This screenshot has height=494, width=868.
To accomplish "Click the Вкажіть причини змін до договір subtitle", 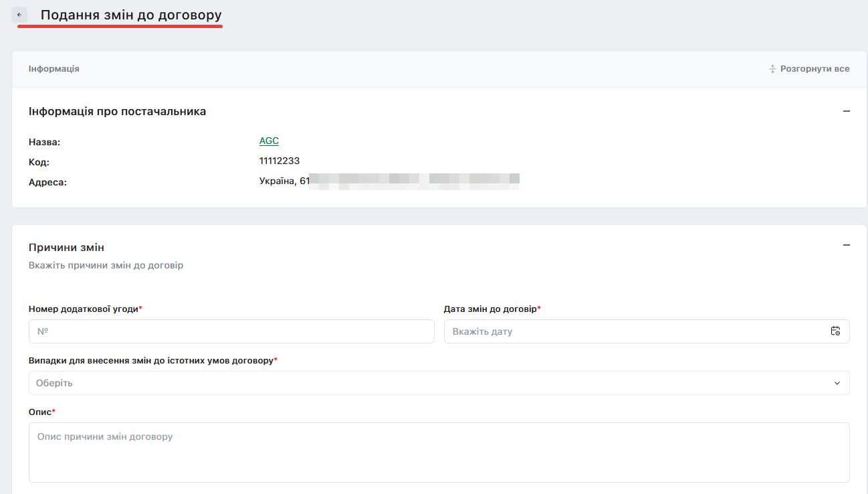I will coord(106,266).
